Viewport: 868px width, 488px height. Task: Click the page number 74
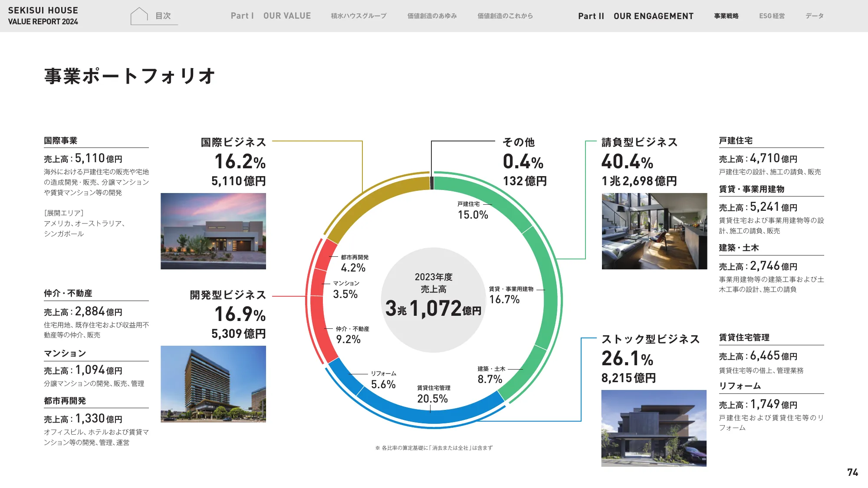tap(852, 472)
